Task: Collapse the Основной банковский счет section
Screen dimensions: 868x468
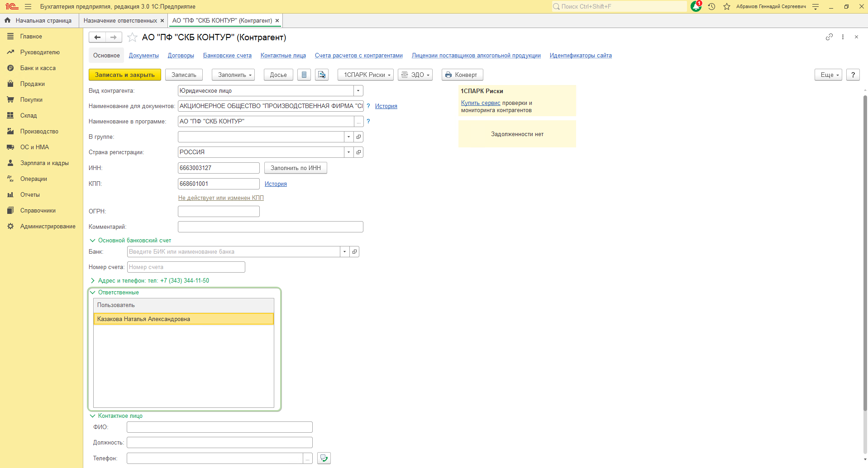Action: (x=93, y=241)
